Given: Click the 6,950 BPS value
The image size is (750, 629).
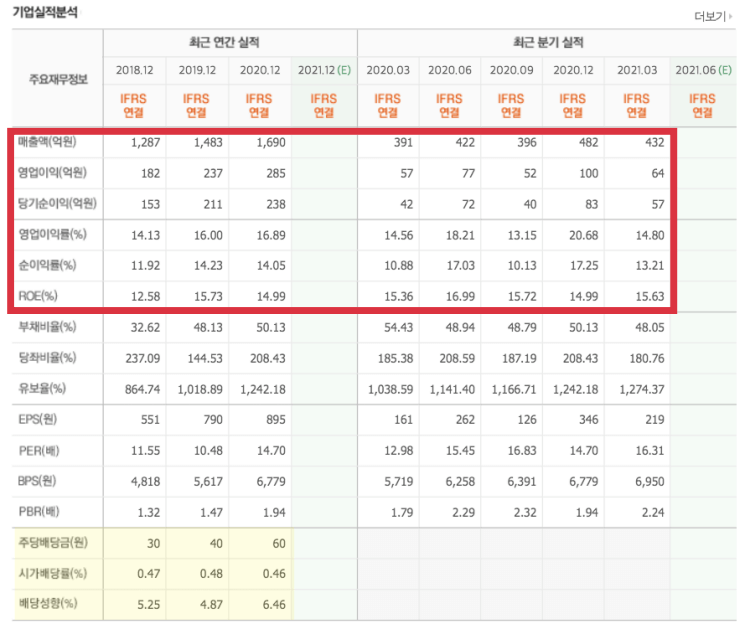Looking at the screenshot, I should (x=650, y=482).
